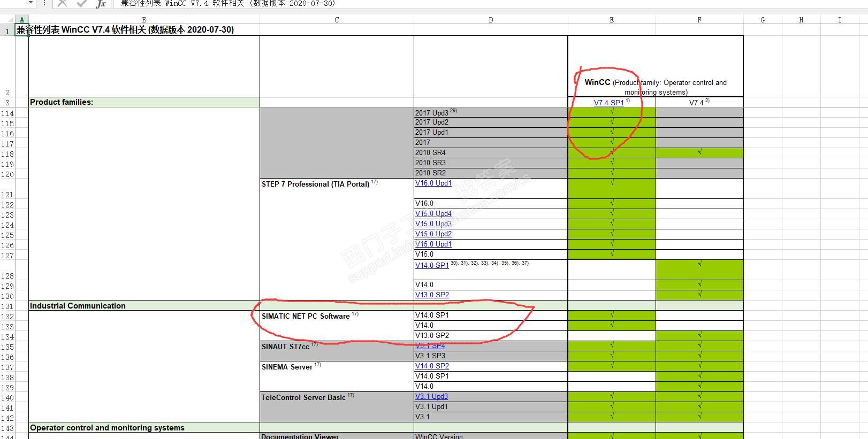Open the V15.0 Upd1 link
The width and height of the screenshot is (868, 439).
point(433,244)
